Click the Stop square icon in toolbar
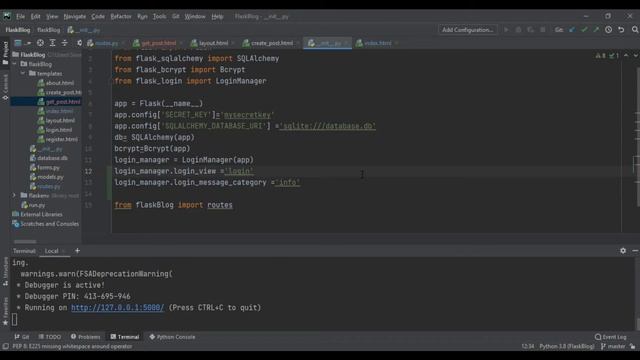Viewport: 640px width, 360px height. pos(542,30)
